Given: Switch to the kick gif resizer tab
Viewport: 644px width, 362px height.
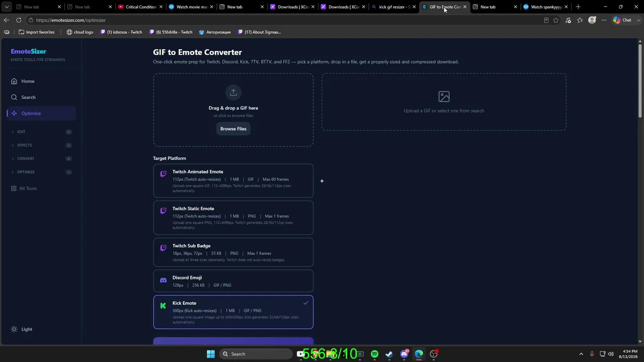Looking at the screenshot, I should pyautogui.click(x=394, y=7).
